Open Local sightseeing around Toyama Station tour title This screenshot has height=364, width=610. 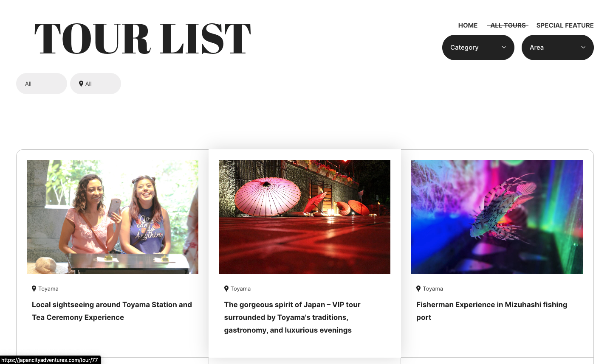coord(112,311)
